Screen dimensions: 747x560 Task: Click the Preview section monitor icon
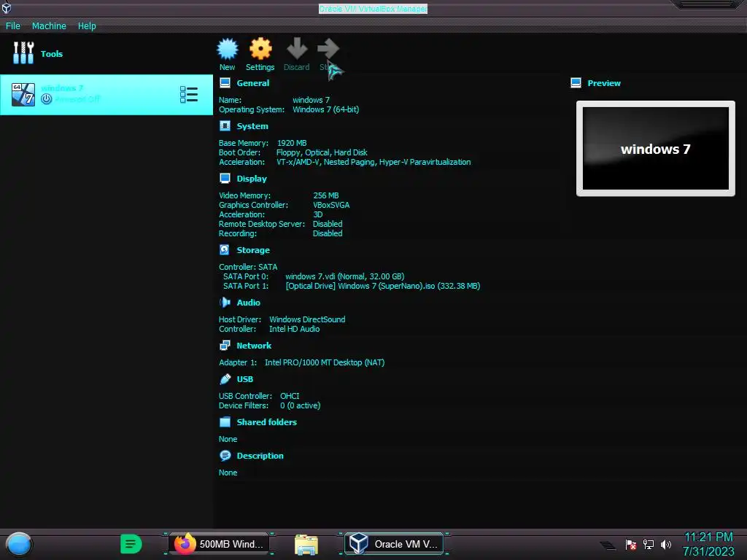click(576, 83)
